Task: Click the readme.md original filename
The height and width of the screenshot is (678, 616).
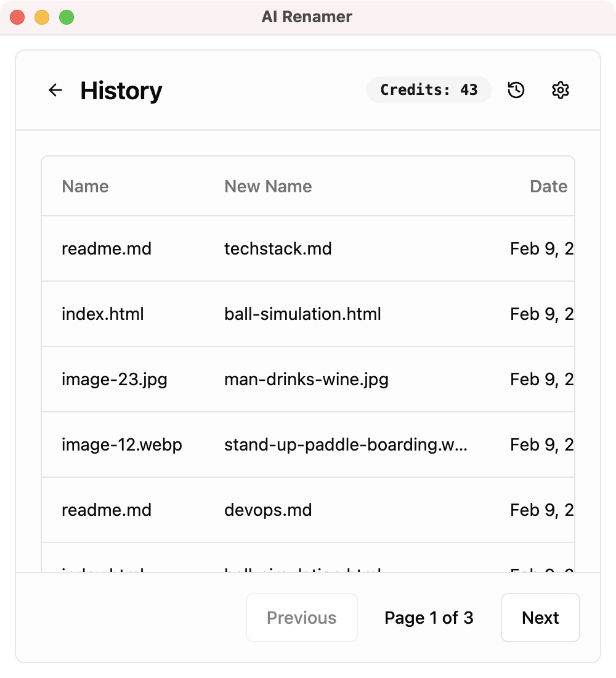Action: coord(107,248)
